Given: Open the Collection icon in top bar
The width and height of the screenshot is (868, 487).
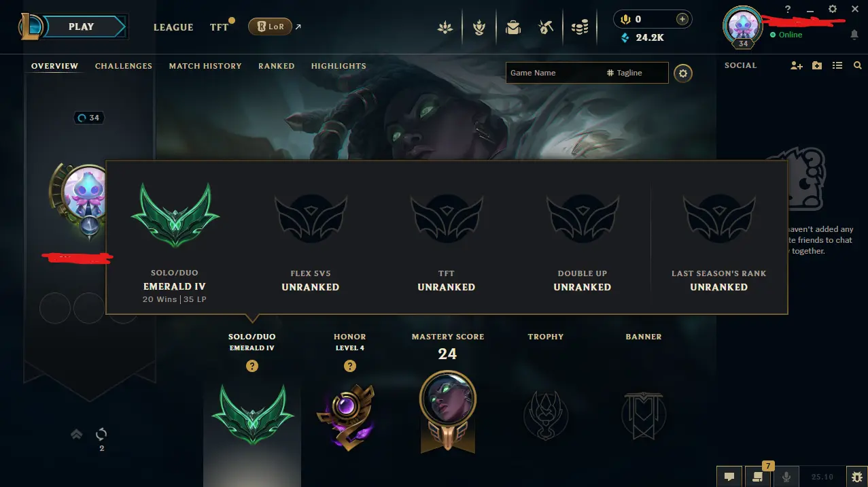Looking at the screenshot, I should tap(513, 28).
